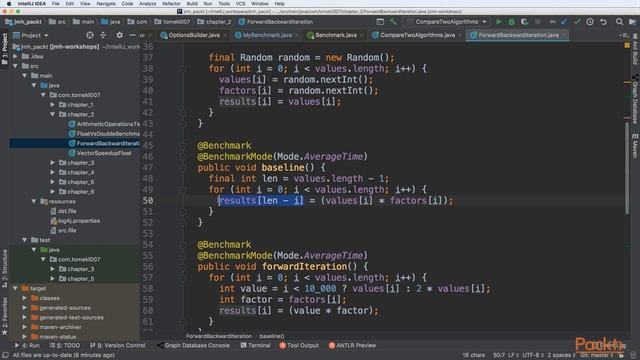Image resolution: width=640 pixels, height=360 pixels.
Task: Revert changes with the undo arrow icon
Action: tap(603, 22)
